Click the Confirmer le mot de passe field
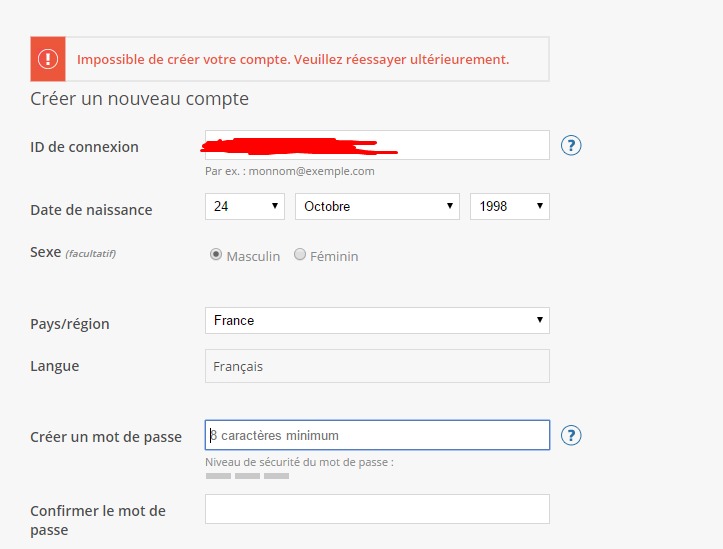Viewport: 723px width, 549px height. click(377, 509)
